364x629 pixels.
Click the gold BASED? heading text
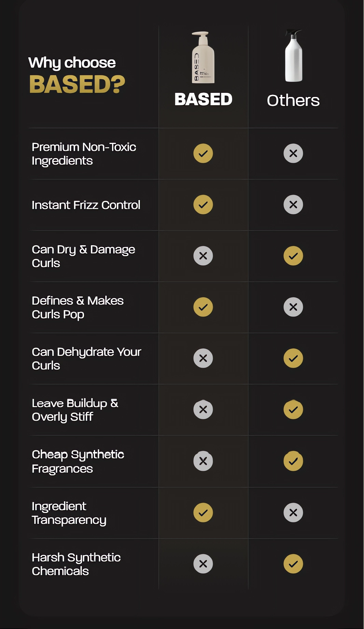coord(77,84)
